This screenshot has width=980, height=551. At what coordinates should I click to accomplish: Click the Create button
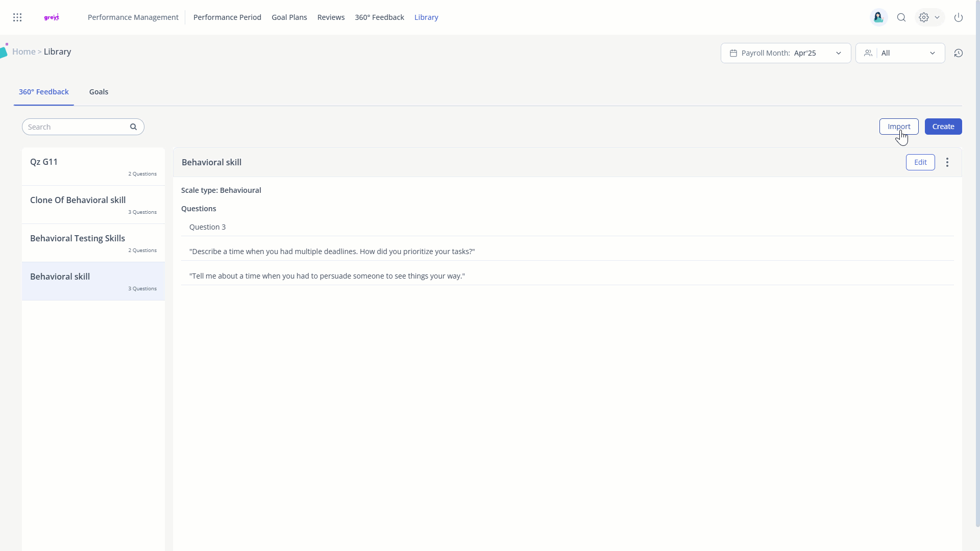(x=943, y=127)
